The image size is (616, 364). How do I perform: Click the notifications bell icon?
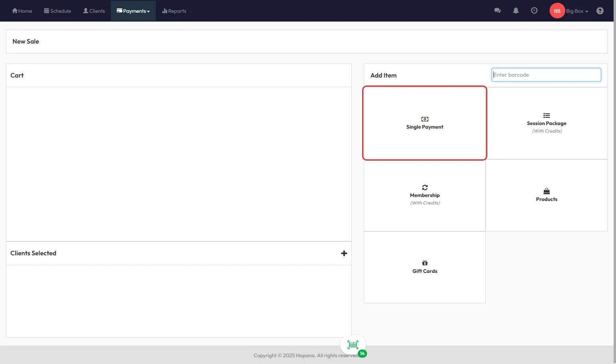[516, 11]
